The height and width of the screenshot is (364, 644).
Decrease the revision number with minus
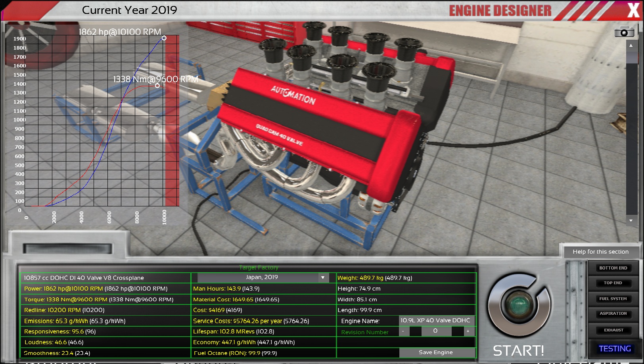coord(403,331)
